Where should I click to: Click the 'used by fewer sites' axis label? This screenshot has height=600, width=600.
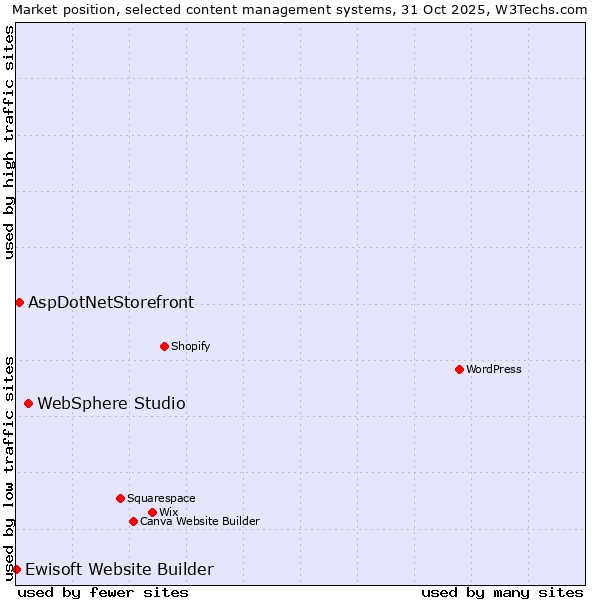coord(103,592)
